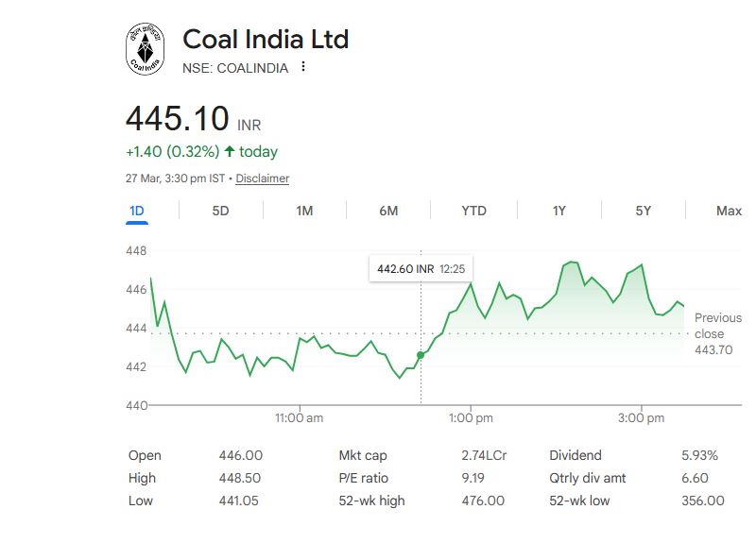Click the Coal India Ltd title
This screenshot has width=756, height=543.
point(266,40)
